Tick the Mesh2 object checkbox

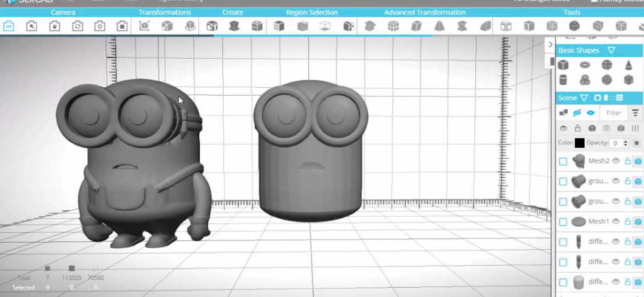point(563,161)
